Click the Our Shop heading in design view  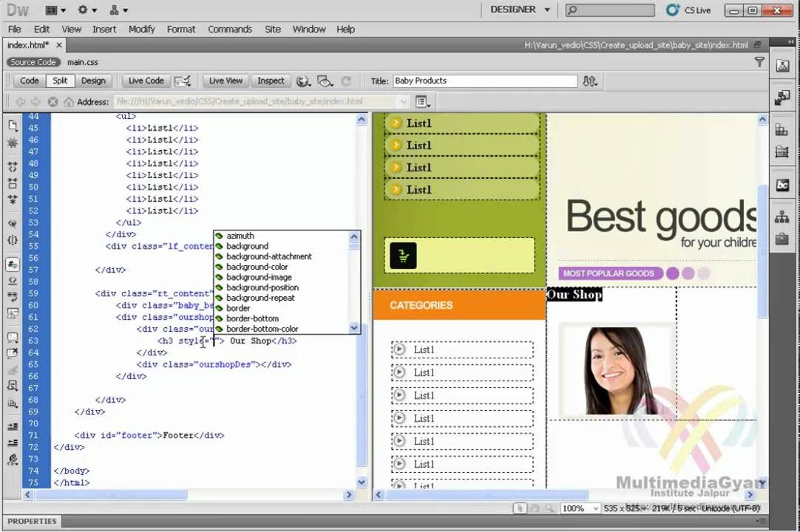point(574,294)
